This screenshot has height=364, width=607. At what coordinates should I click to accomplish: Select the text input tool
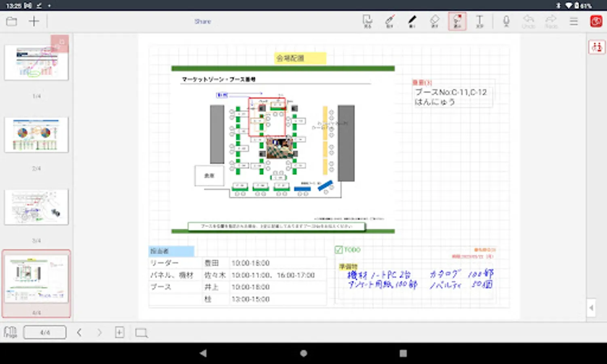(x=480, y=21)
